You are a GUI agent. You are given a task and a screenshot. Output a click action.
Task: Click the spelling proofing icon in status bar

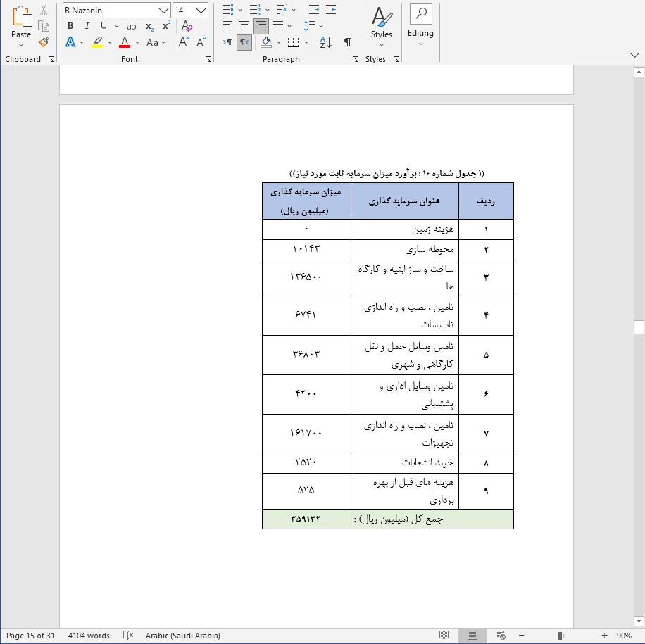pos(128,636)
